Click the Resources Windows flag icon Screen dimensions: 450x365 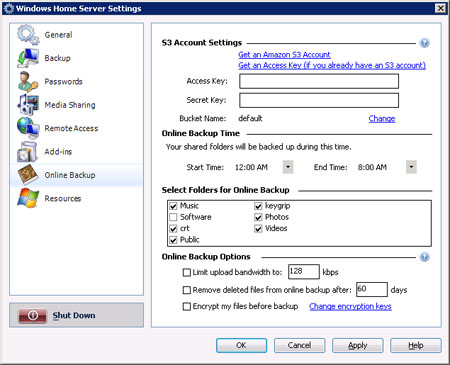(x=28, y=198)
